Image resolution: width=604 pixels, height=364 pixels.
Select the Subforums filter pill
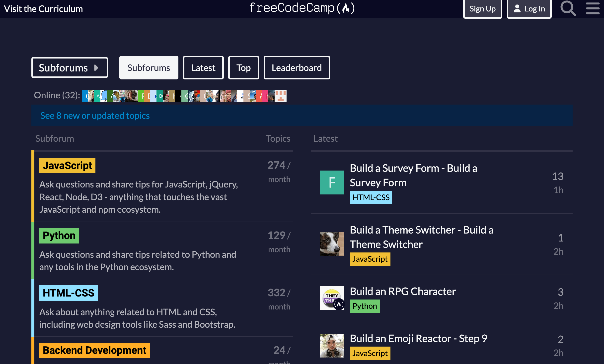pyautogui.click(x=149, y=67)
